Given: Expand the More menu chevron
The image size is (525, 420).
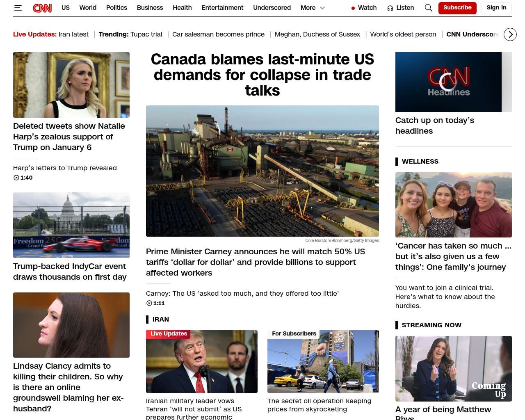Looking at the screenshot, I should (322, 8).
